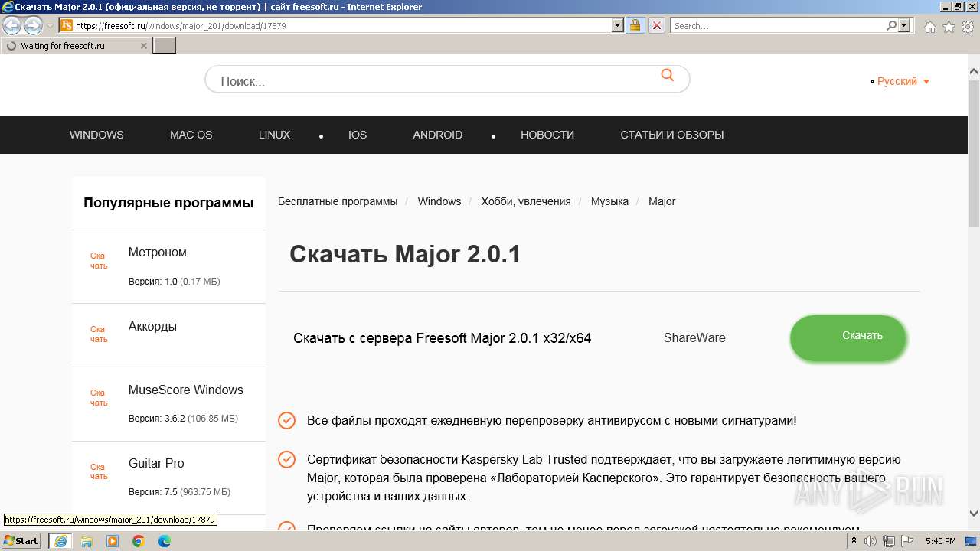Viewport: 980px width, 551px height.
Task: Click the Скачать link beside Guitar Pro
Action: tap(99, 471)
